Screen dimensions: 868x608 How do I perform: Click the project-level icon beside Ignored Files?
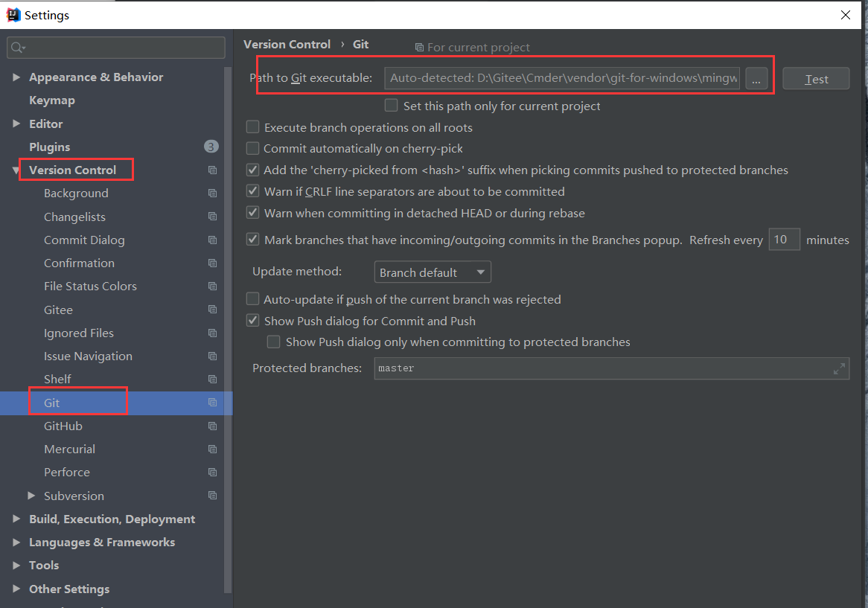tap(213, 333)
